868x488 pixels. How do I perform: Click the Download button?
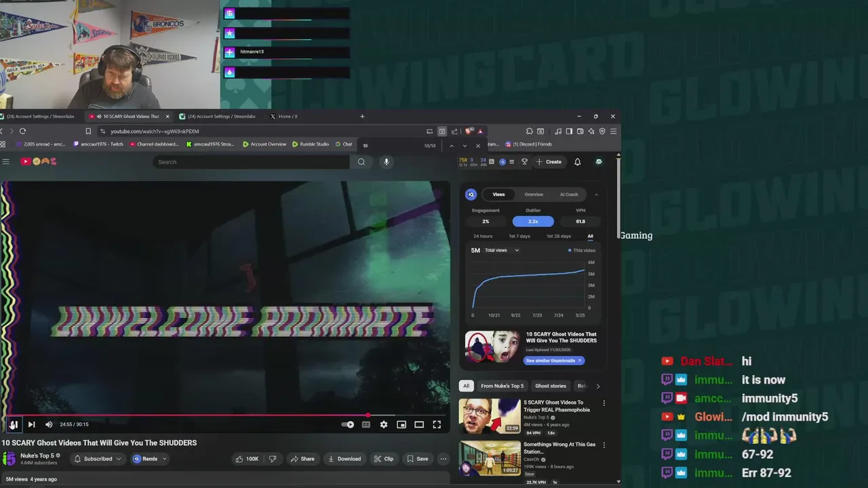pos(344,459)
